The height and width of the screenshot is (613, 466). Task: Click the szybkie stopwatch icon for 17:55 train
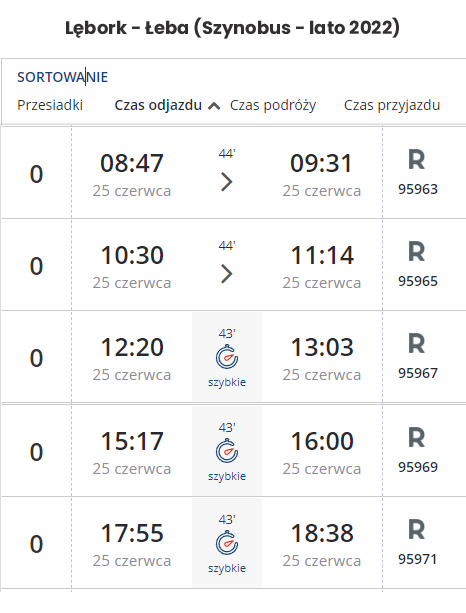pos(227,543)
